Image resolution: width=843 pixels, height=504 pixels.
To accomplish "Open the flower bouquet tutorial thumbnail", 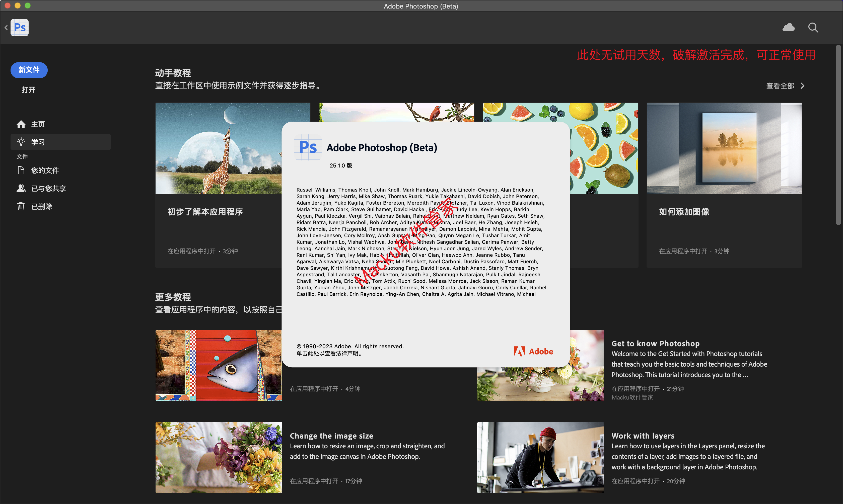I will coord(219,457).
